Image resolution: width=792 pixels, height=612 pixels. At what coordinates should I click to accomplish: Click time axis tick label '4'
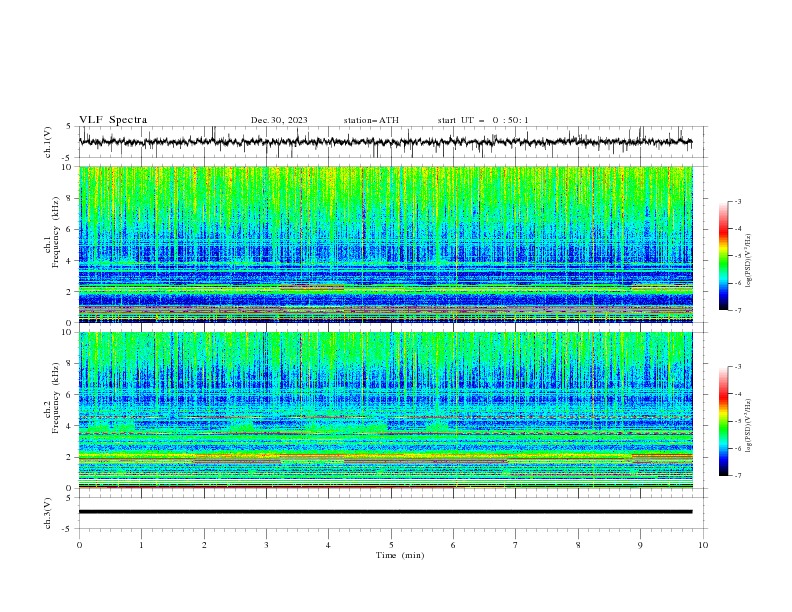(328, 545)
